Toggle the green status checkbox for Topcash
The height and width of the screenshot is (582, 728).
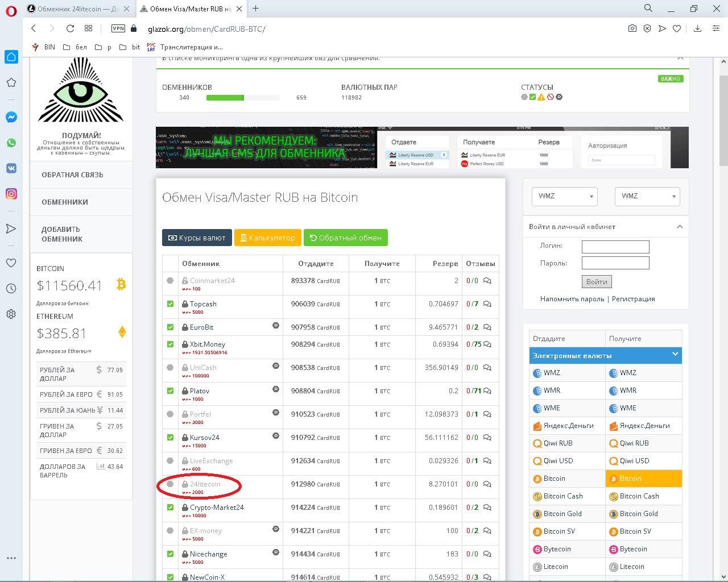(x=170, y=304)
